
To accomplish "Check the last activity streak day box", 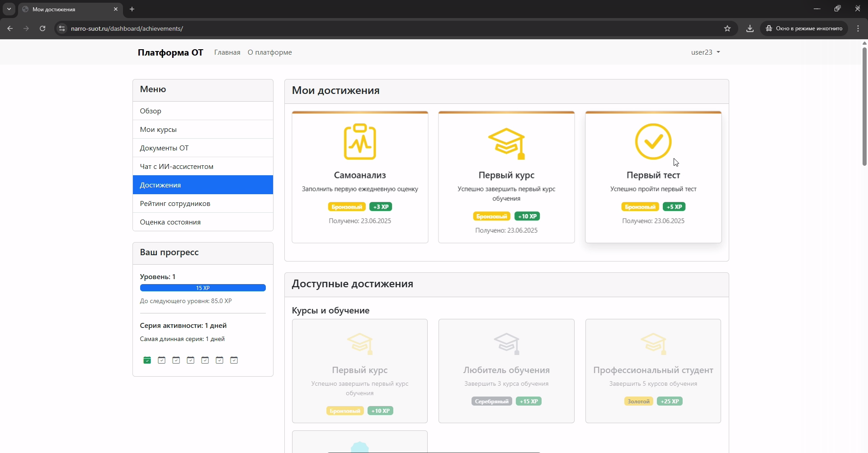I will pyautogui.click(x=234, y=360).
